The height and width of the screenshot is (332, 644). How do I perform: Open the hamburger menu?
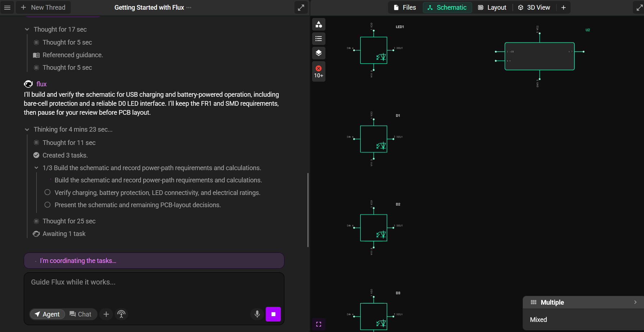click(7, 7)
